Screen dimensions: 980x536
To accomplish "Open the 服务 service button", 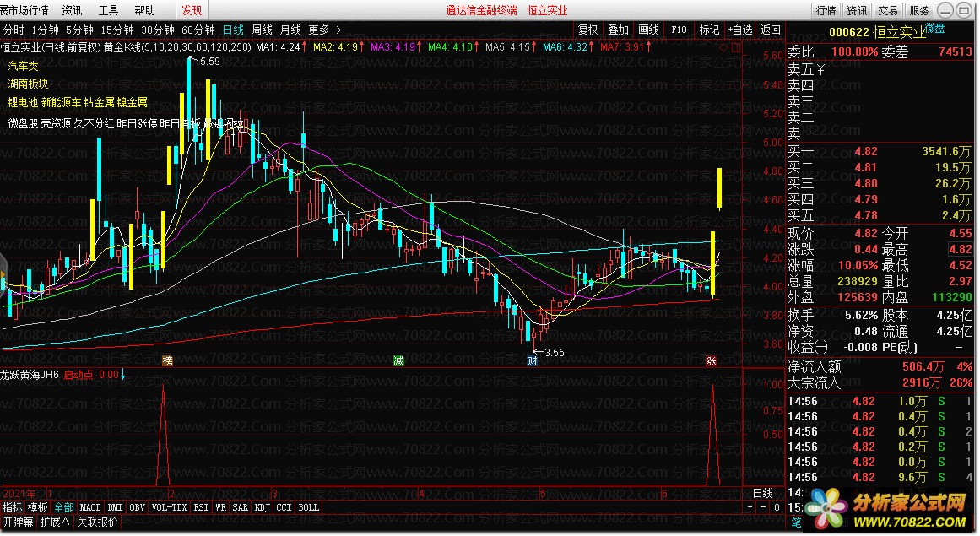I will coord(918,11).
